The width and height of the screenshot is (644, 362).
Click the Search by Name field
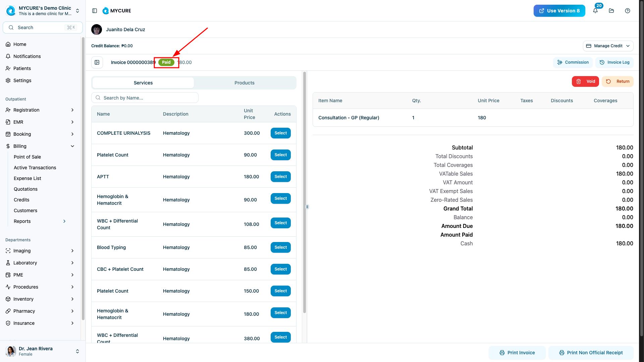(x=145, y=98)
